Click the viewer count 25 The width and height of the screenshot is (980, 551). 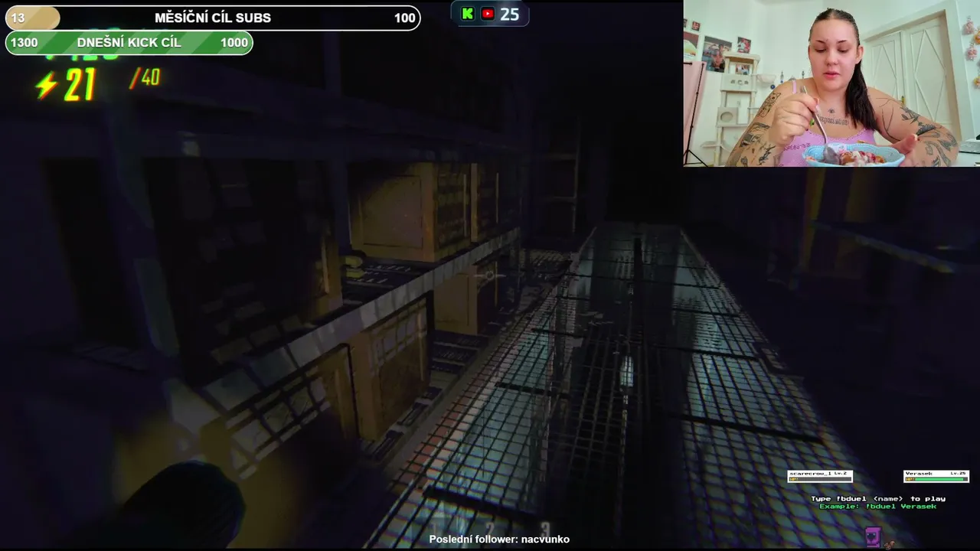(509, 14)
